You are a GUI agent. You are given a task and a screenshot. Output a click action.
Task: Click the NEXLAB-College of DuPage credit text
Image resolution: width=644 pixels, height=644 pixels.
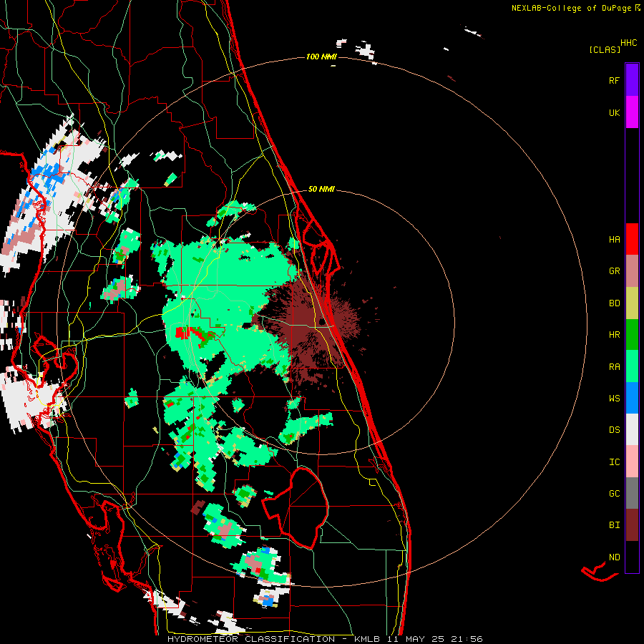pos(571,8)
